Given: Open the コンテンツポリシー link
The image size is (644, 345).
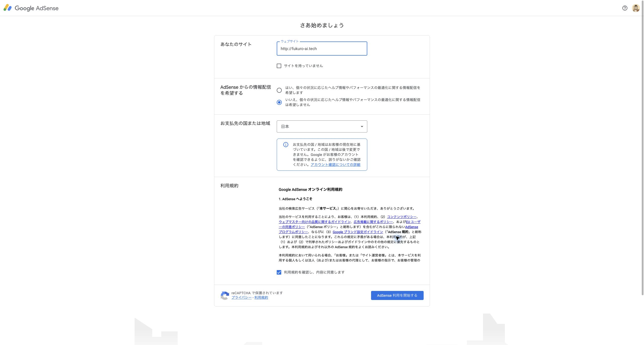Looking at the screenshot, I should pos(401,217).
